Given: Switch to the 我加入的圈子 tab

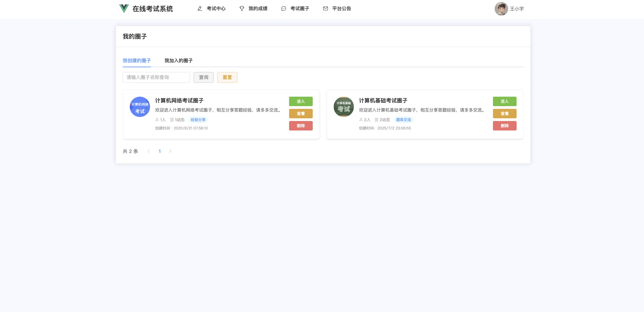Looking at the screenshot, I should (x=179, y=61).
